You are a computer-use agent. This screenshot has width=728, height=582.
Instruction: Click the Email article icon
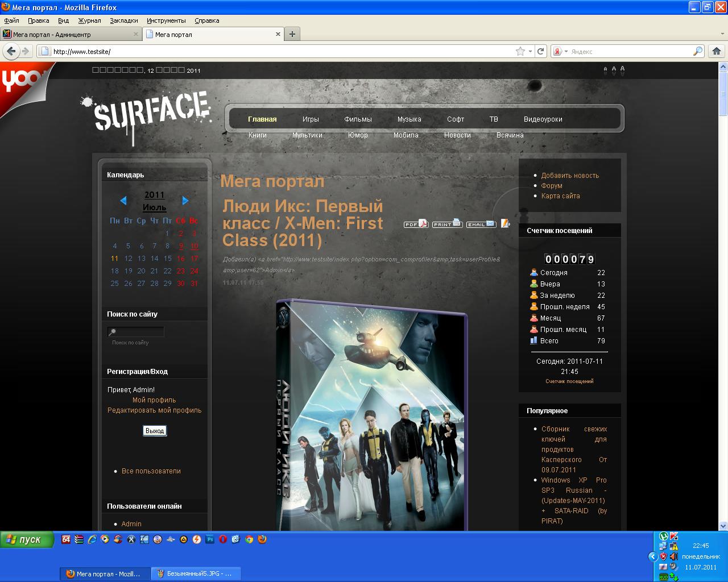(481, 223)
